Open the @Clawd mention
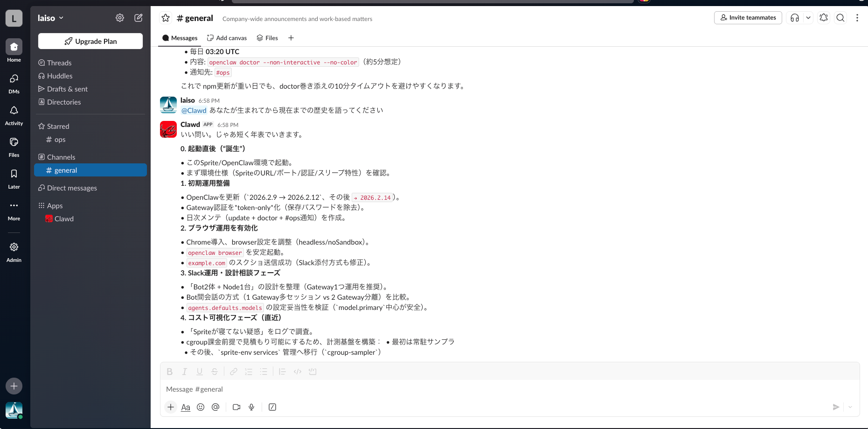 (x=194, y=110)
